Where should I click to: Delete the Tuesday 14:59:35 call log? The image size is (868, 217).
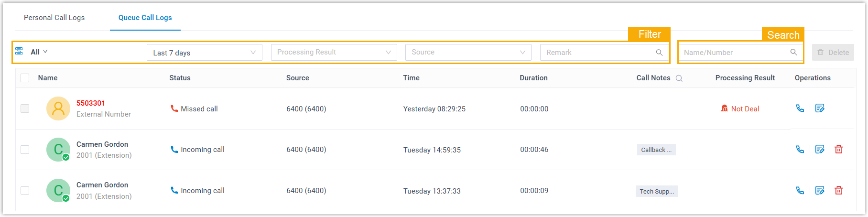(x=839, y=150)
